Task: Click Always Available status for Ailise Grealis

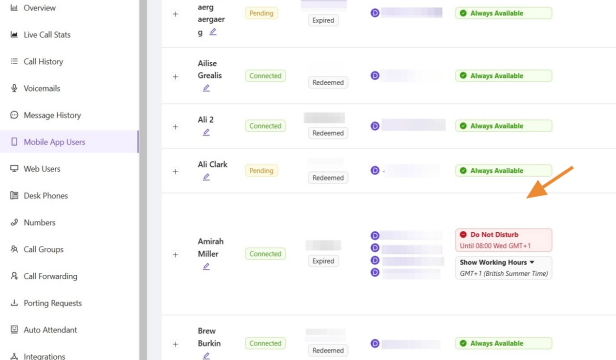Action: point(504,76)
